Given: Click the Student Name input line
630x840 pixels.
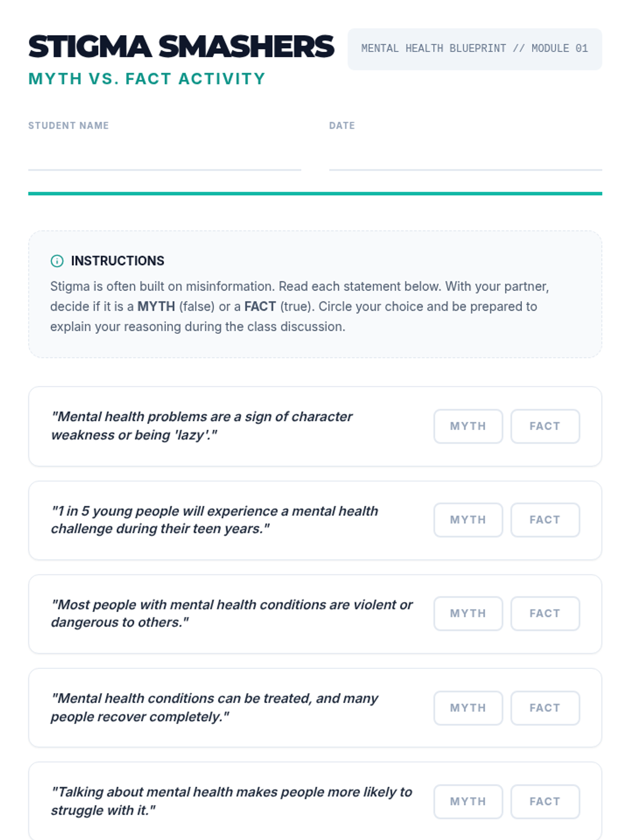Looking at the screenshot, I should pos(164,157).
